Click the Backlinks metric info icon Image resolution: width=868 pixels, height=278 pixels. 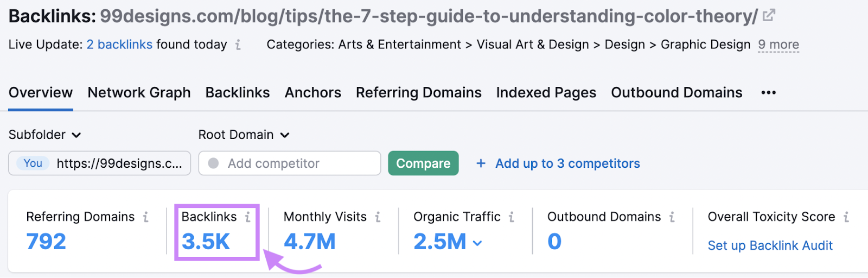coord(247,217)
